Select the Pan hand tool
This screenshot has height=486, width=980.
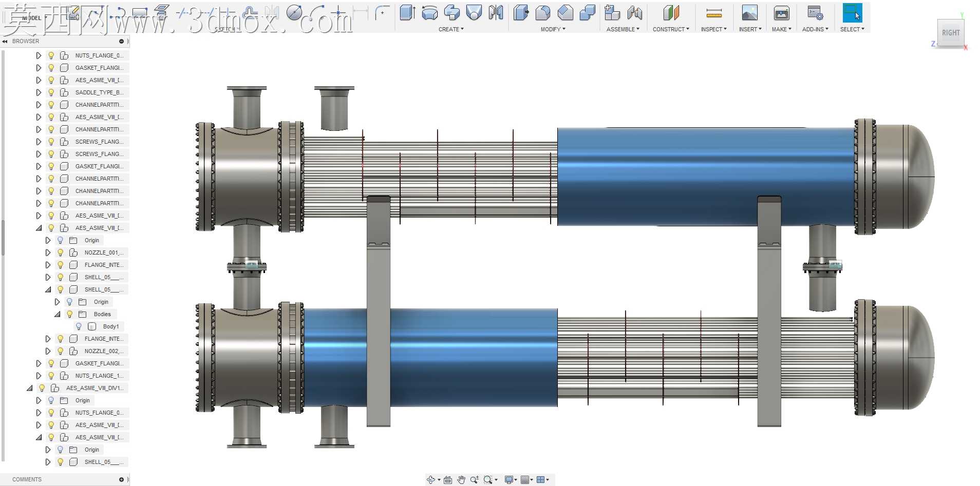click(461, 480)
